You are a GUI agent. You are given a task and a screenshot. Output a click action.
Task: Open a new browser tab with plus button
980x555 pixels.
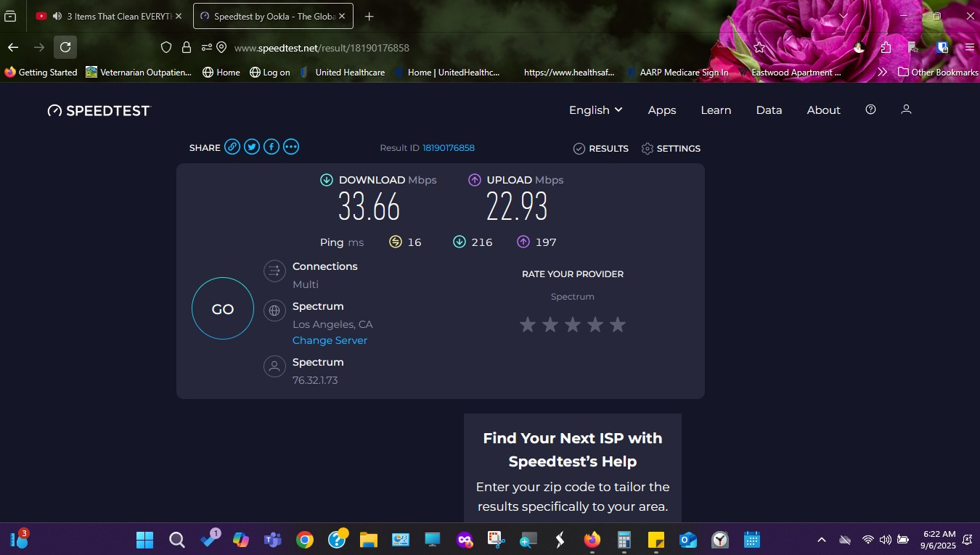(x=369, y=16)
